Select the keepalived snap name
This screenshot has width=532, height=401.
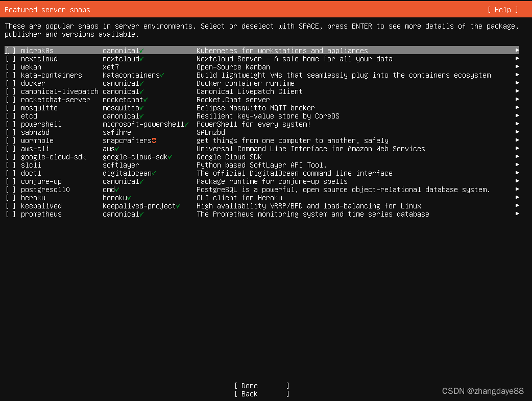coord(41,206)
